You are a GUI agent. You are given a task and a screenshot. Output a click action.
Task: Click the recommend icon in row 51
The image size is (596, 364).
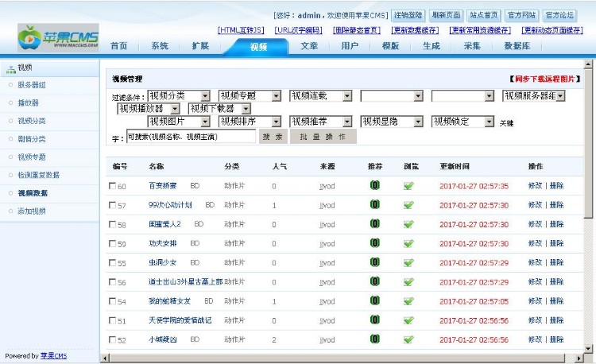375,320
